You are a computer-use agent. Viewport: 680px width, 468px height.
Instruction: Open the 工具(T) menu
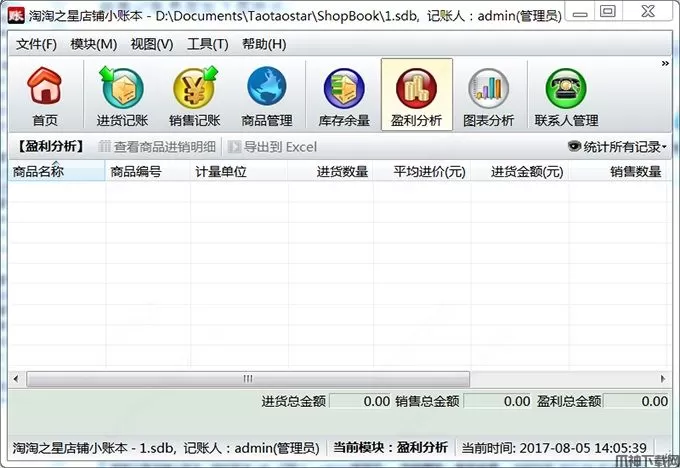tap(207, 44)
